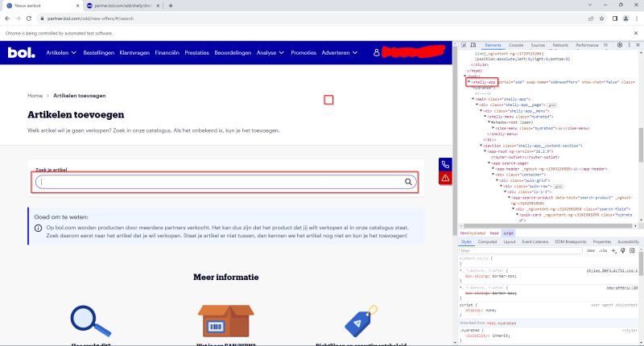The height and width of the screenshot is (346, 644).
Task: Open Promoties in the navigation bar
Action: 303,52
